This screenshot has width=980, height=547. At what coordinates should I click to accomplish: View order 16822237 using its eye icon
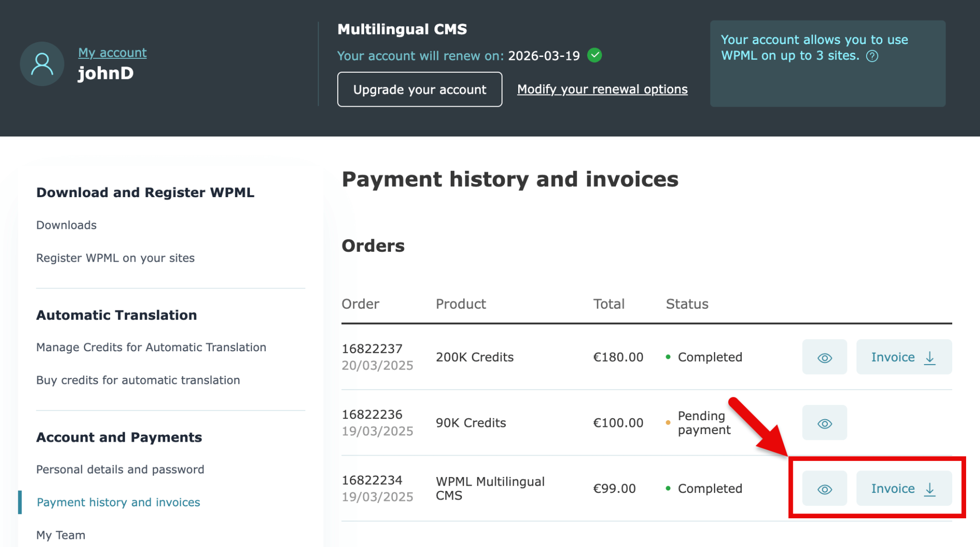tap(824, 357)
